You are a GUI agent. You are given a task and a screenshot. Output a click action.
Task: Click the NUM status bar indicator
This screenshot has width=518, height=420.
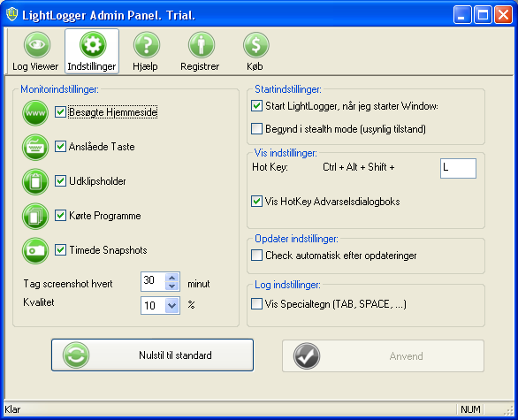tap(470, 409)
